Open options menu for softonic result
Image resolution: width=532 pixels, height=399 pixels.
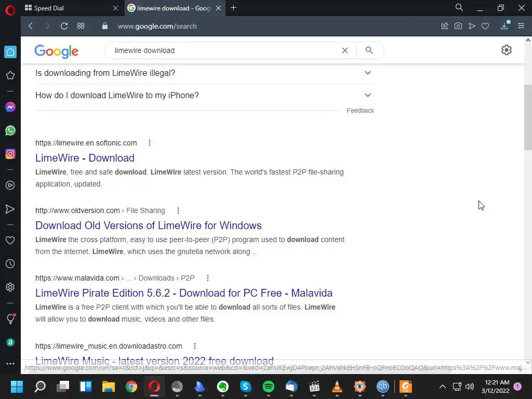[x=149, y=143]
